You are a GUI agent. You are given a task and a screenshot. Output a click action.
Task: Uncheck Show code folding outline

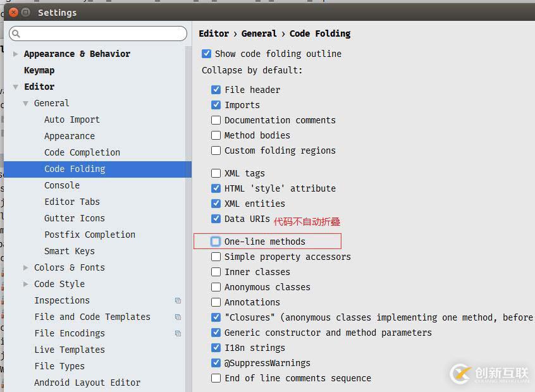(x=206, y=54)
